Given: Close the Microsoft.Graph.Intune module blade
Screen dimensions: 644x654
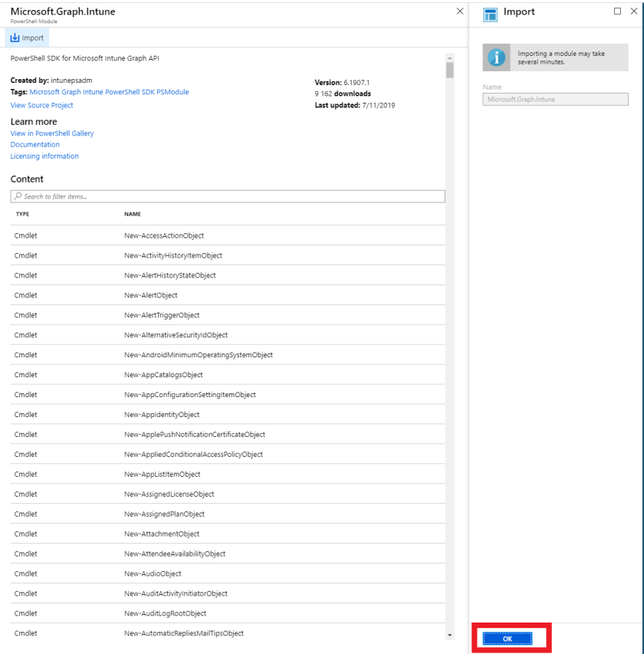Looking at the screenshot, I should pyautogui.click(x=460, y=12).
